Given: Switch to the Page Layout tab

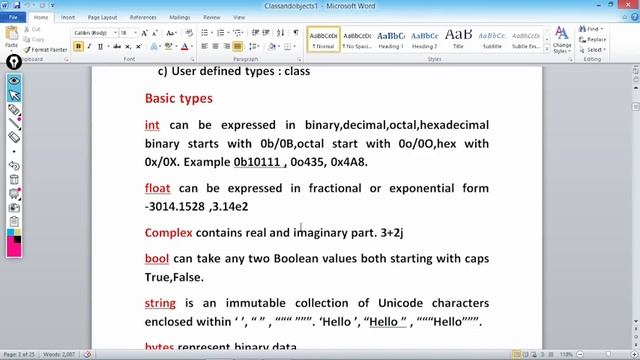Looking at the screenshot, I should pyautogui.click(x=102, y=18).
